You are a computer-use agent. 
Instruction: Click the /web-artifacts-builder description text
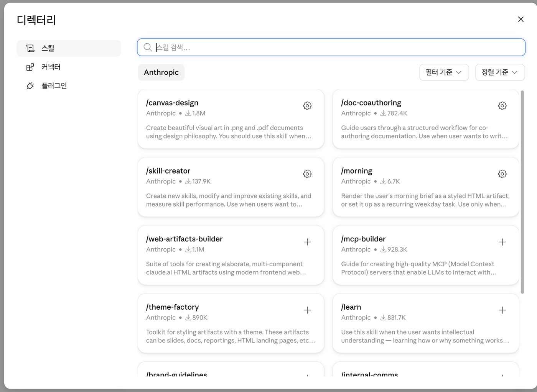point(226,269)
